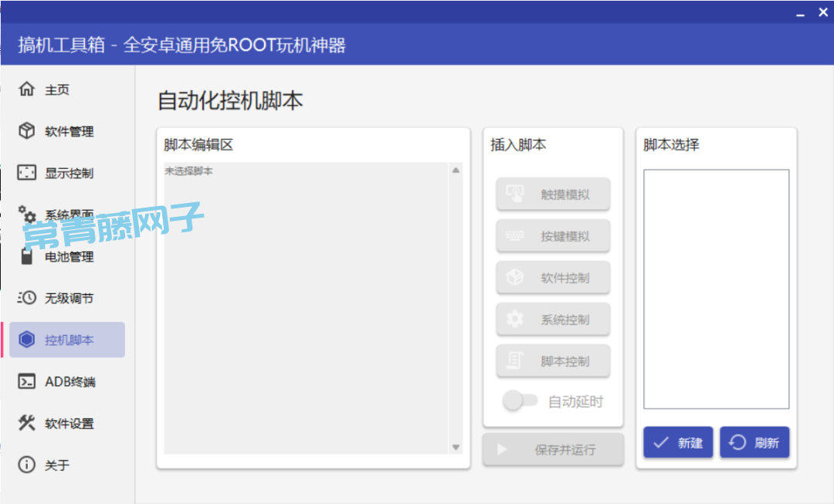Toggle the 自动延时 switch
The height and width of the screenshot is (504, 834).
point(520,401)
